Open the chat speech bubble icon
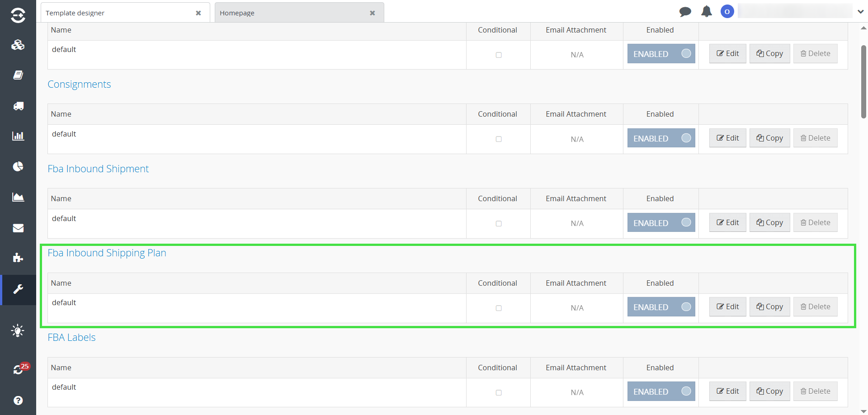This screenshot has width=868, height=415. pos(685,12)
